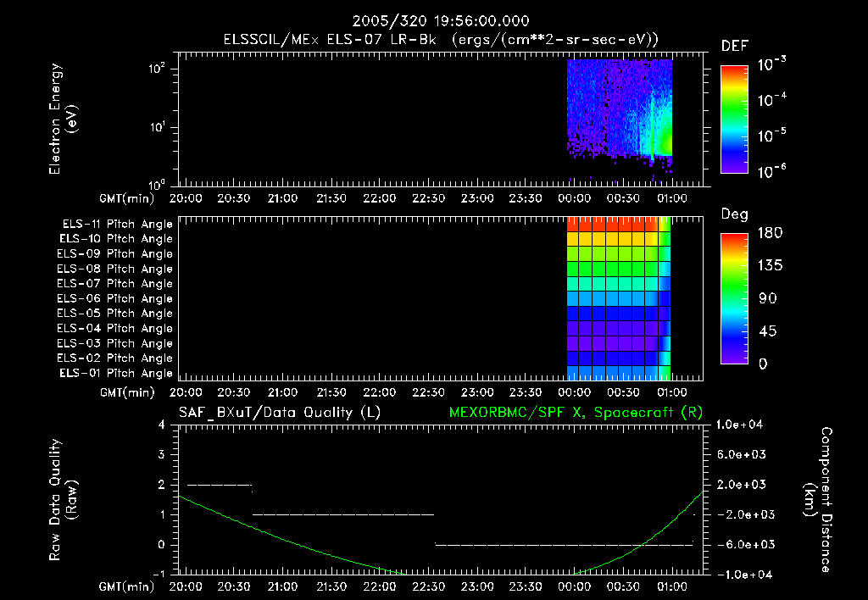Select the 'ELS-03 Pitch Angle' row label

tap(115, 343)
